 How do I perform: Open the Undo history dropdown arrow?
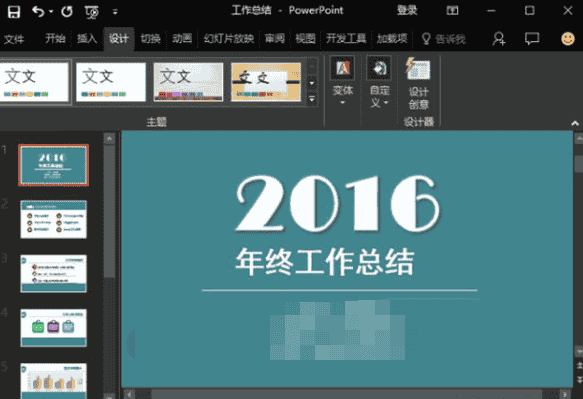pyautogui.click(x=51, y=12)
